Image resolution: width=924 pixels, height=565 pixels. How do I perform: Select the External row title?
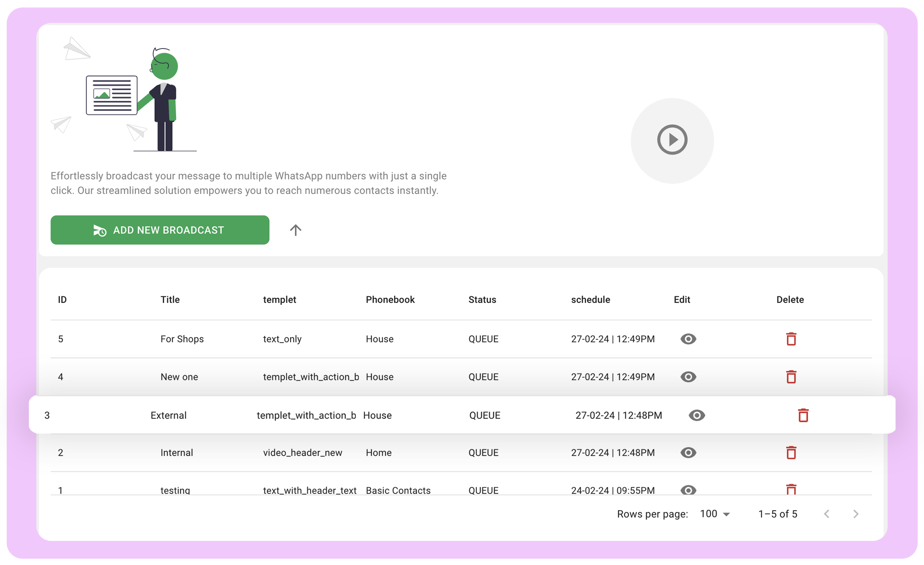pyautogui.click(x=168, y=415)
